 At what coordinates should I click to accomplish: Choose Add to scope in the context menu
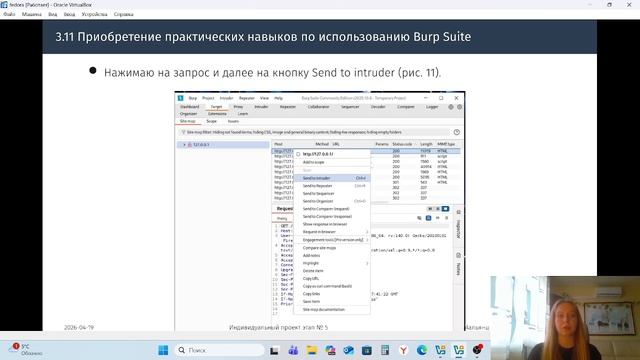pyautogui.click(x=332, y=162)
